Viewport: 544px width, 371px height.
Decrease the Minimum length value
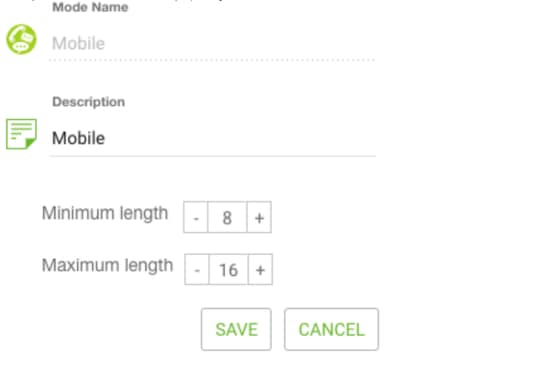(x=196, y=217)
